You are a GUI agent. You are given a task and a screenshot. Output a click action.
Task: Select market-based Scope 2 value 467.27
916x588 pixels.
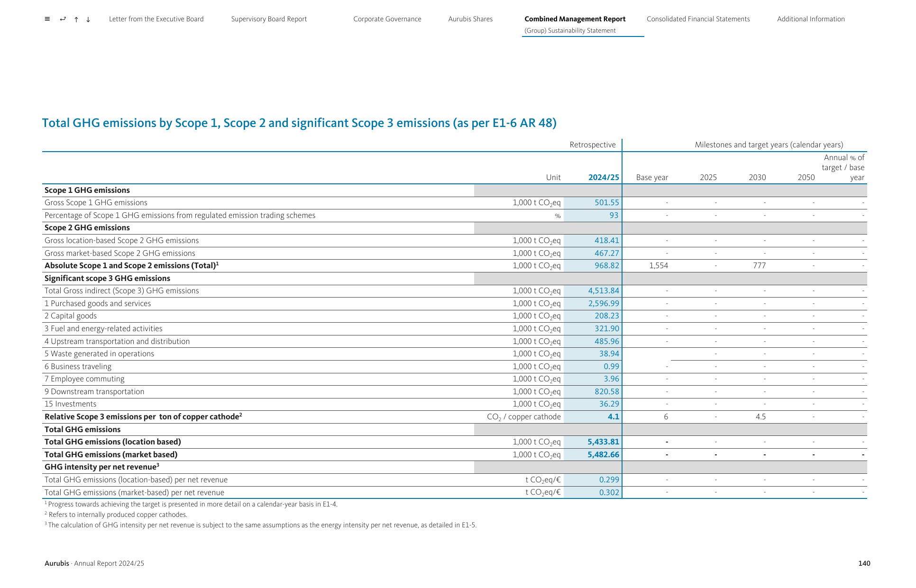tap(607, 253)
